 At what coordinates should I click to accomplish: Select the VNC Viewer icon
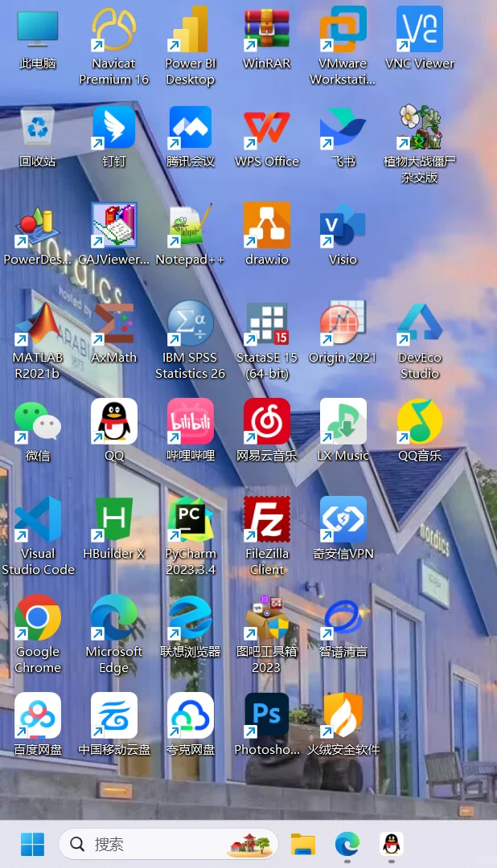420,29
